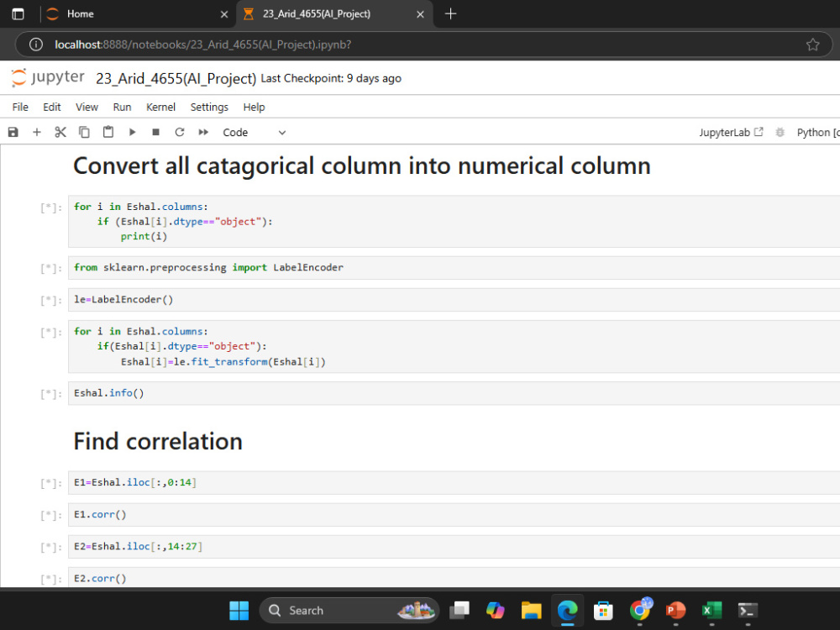Click the Jupyter logo
This screenshot has height=630, width=840.
coord(48,77)
